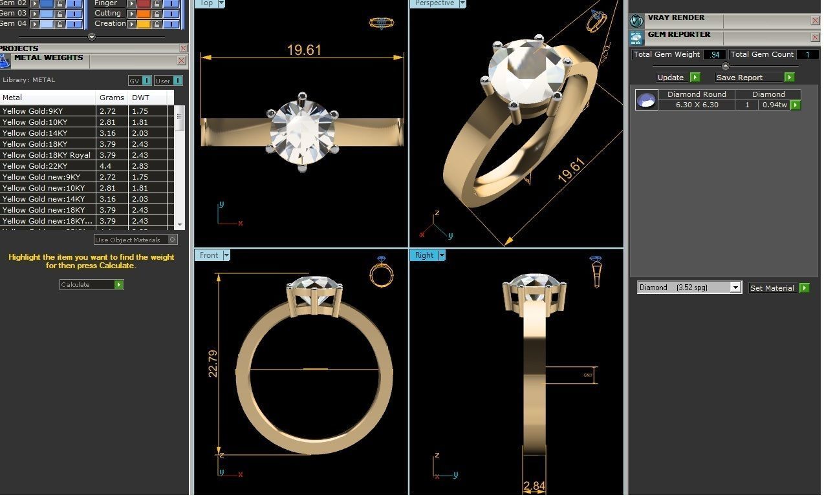Click the play arrow beside Gem 03 layer
The image size is (824, 504).
click(35, 14)
